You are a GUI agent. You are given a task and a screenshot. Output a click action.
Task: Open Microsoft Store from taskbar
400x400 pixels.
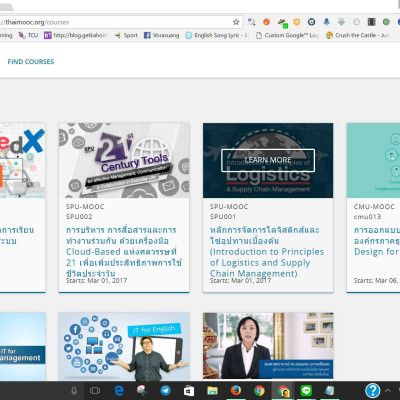[189, 390]
